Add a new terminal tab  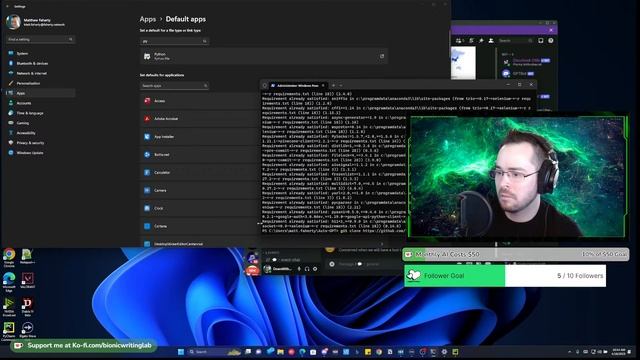point(333,85)
